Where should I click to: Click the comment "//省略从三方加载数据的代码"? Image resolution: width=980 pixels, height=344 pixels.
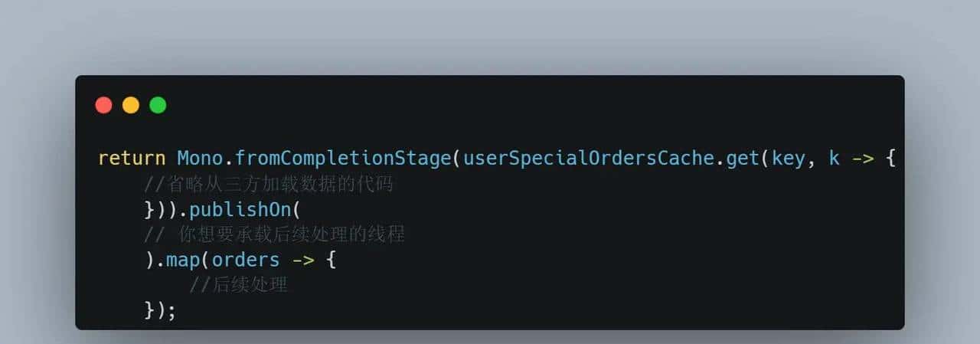(268, 184)
